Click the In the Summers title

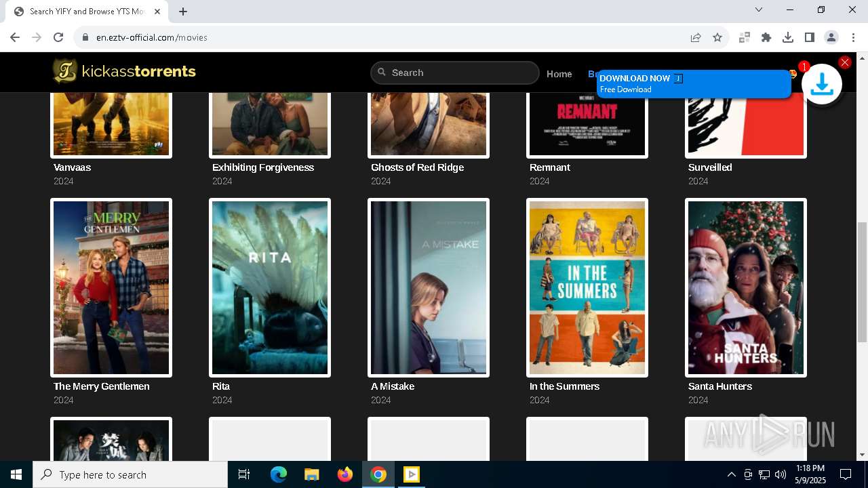click(564, 386)
